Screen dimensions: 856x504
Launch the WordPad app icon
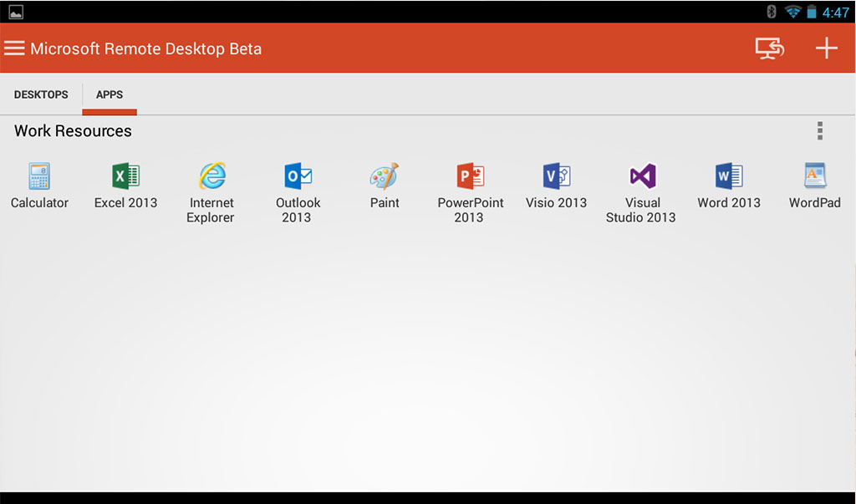coord(815,176)
